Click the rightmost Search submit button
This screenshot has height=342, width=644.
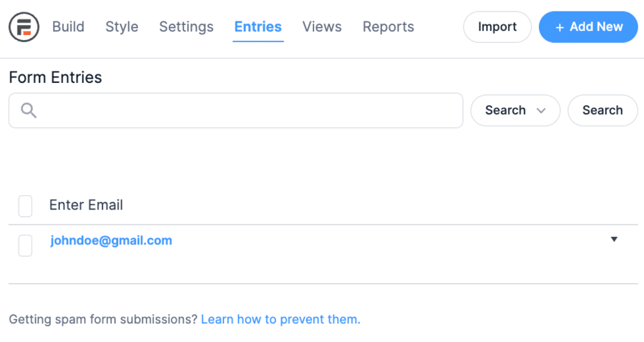coord(602,110)
